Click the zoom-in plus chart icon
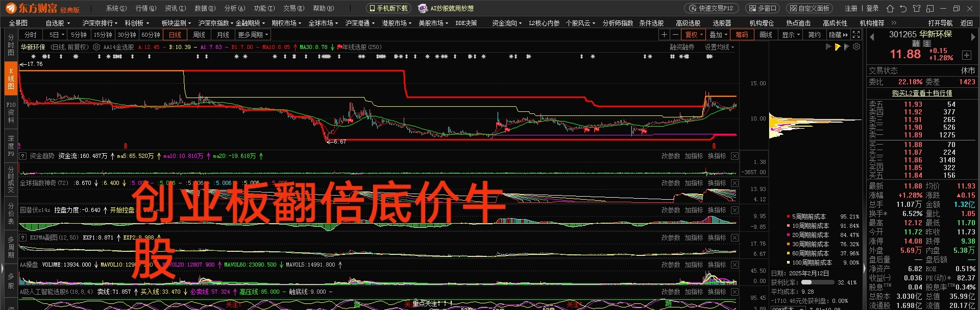980x310 pixels. (x=664, y=35)
